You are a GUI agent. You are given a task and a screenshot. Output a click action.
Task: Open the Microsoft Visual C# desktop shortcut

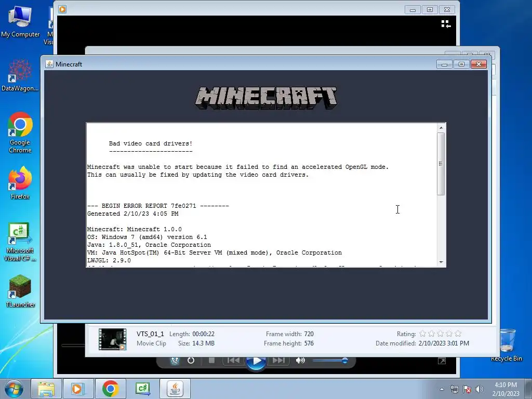[x=20, y=242]
